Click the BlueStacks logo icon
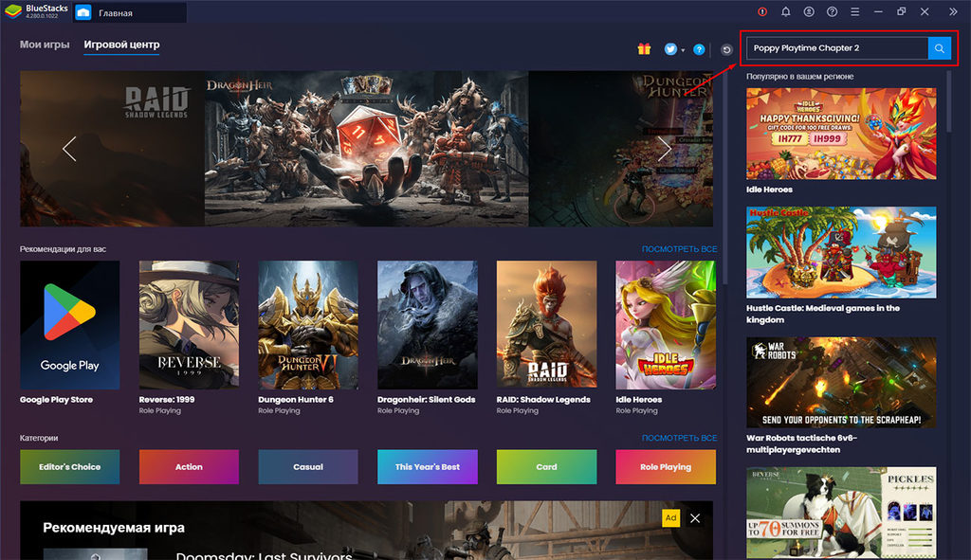This screenshot has width=971, height=560. tap(13, 11)
